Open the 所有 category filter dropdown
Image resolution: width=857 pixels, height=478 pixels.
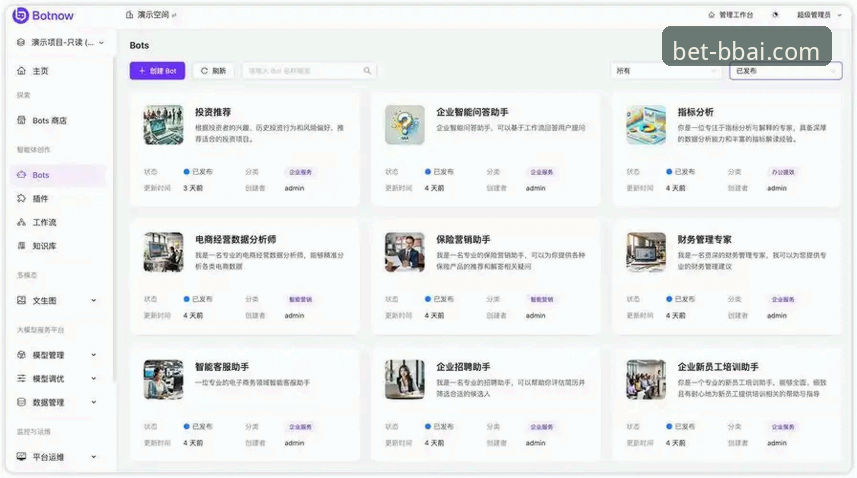coord(666,71)
